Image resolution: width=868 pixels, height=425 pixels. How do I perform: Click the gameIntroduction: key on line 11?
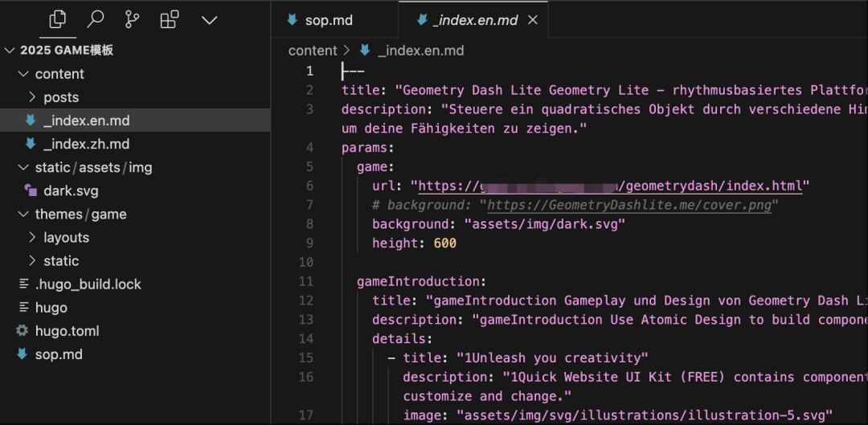(421, 281)
